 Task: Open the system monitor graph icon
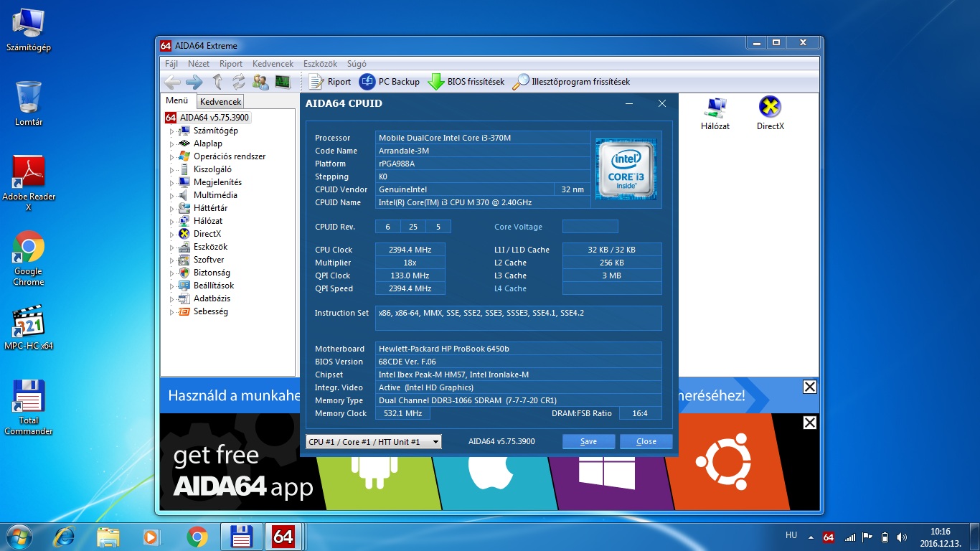click(282, 82)
